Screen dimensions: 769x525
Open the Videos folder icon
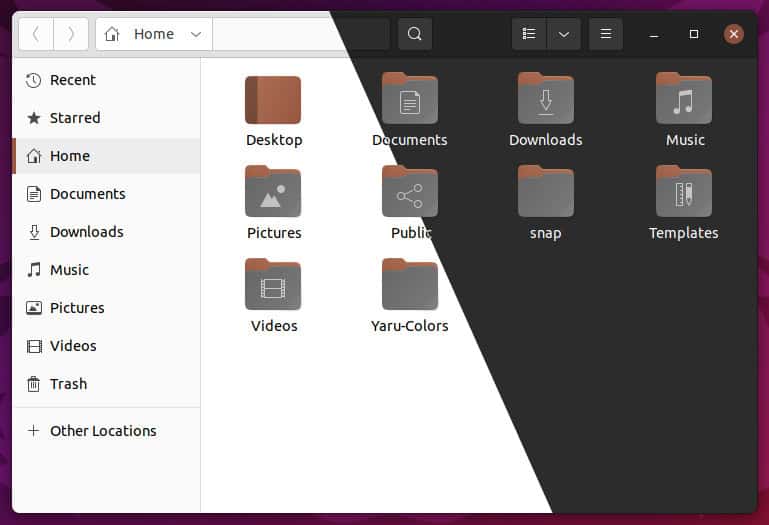coord(273,284)
